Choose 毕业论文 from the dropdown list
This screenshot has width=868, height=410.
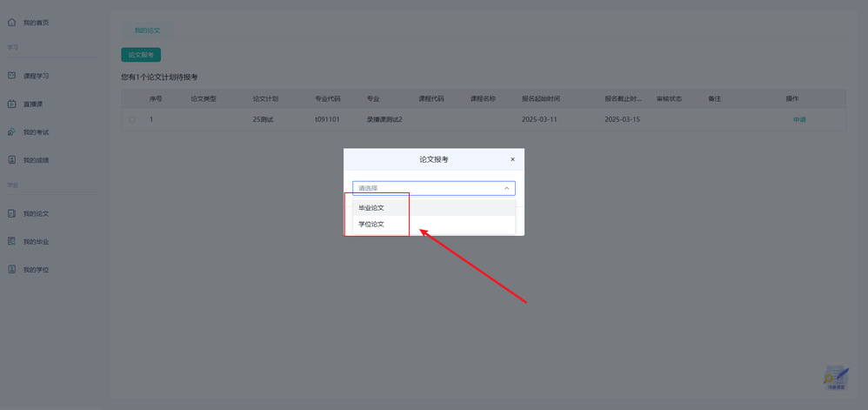371,208
